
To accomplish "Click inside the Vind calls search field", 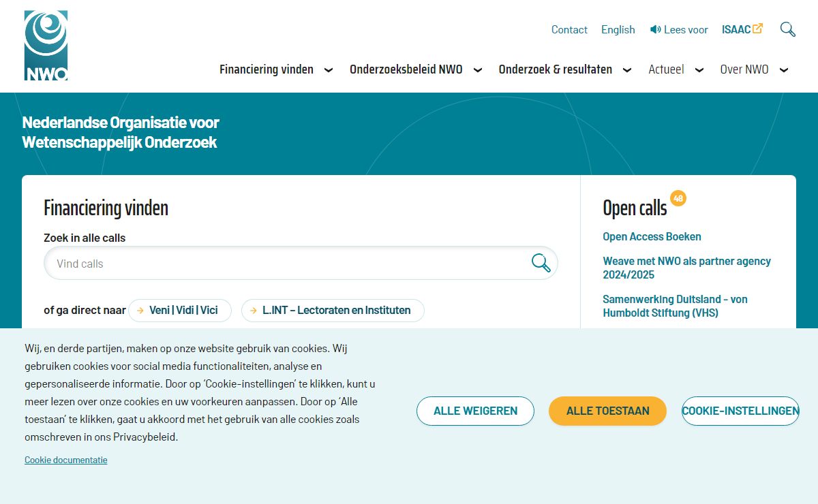I will [301, 263].
